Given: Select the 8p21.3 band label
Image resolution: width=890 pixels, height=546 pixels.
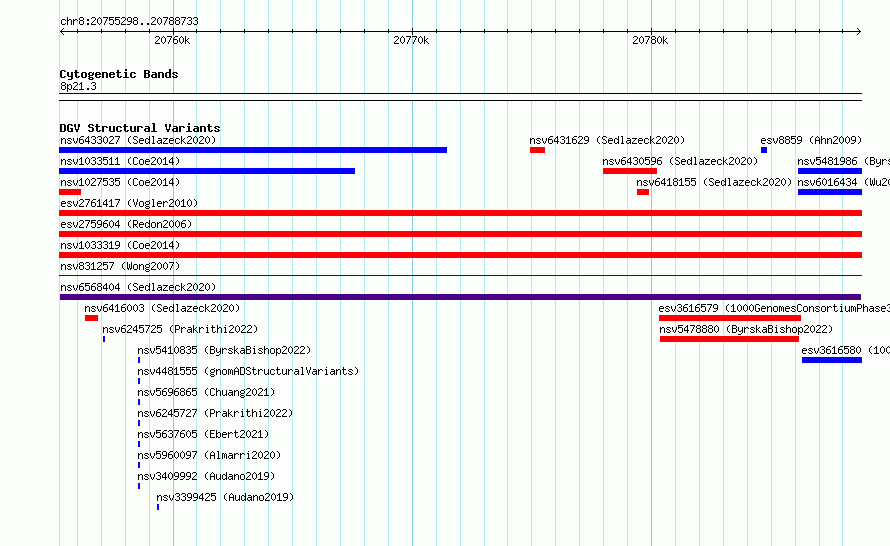Looking at the screenshot, I should 78,86.
